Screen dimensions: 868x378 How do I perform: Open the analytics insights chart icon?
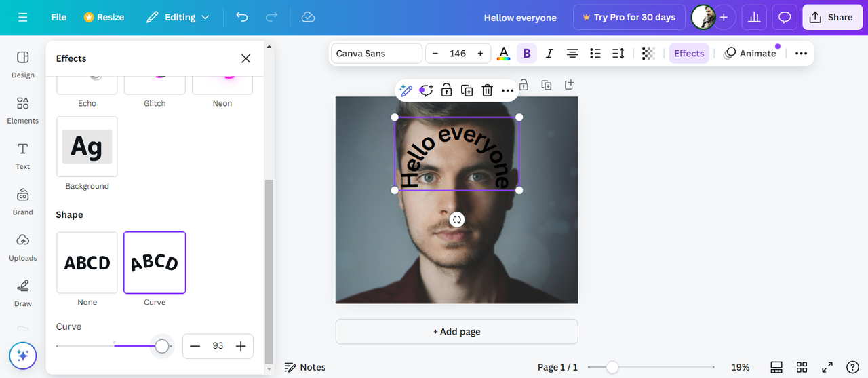coord(753,18)
